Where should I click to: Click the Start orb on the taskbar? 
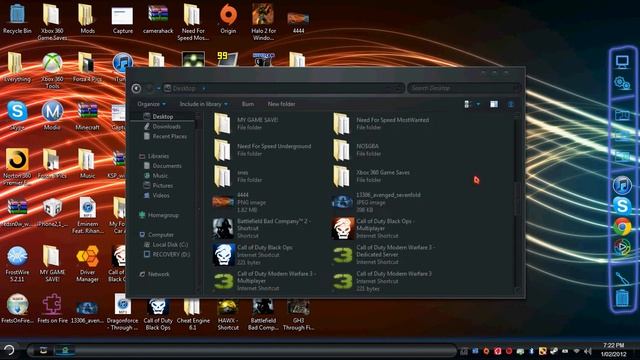(x=9, y=350)
